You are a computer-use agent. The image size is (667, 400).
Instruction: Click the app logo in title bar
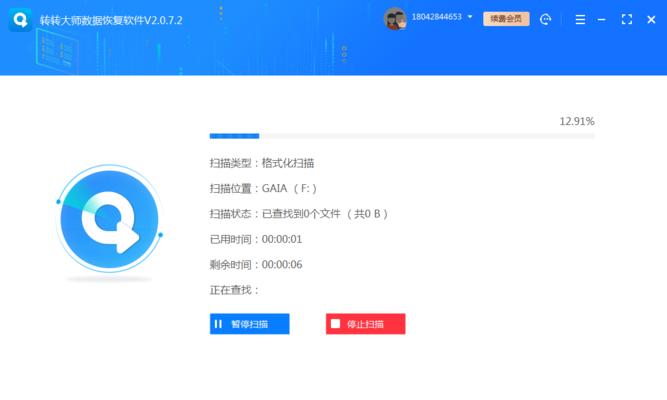[20, 20]
